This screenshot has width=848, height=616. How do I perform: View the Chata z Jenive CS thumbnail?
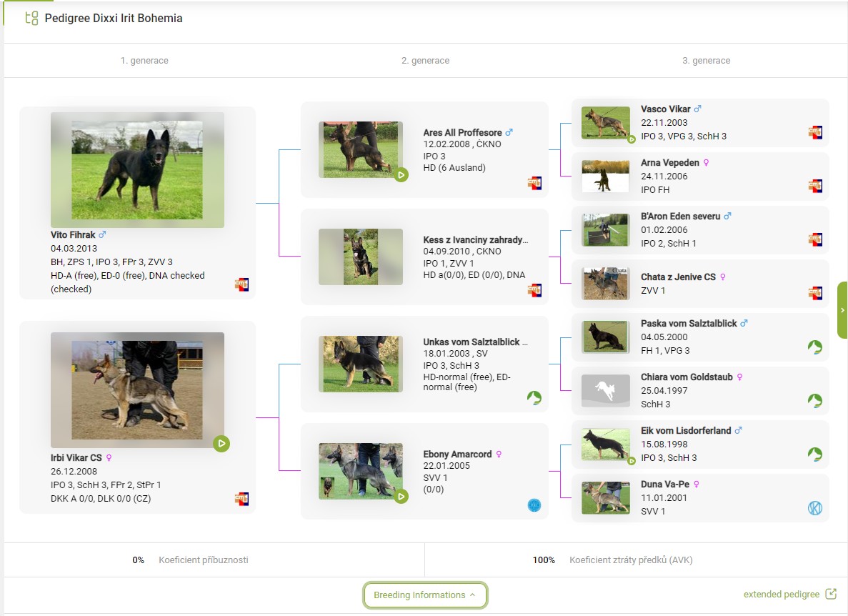pos(606,284)
